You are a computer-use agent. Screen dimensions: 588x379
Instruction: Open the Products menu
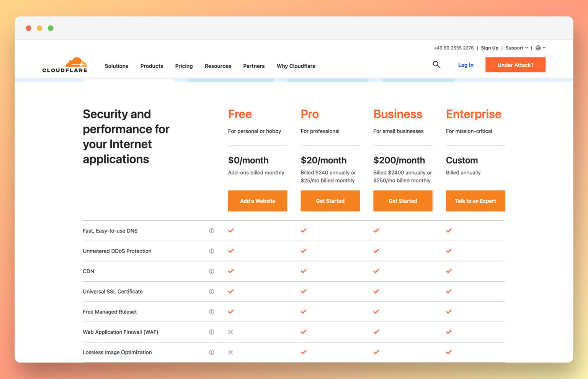(x=152, y=66)
